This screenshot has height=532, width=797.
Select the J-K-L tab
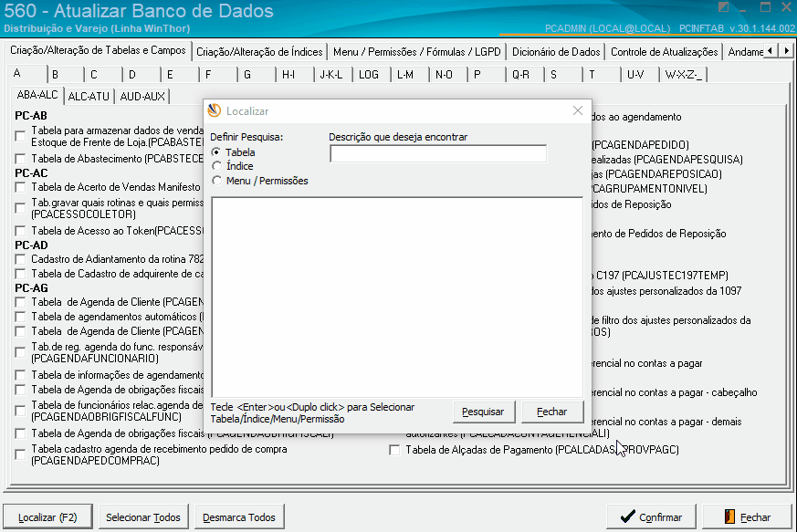pos(333,75)
